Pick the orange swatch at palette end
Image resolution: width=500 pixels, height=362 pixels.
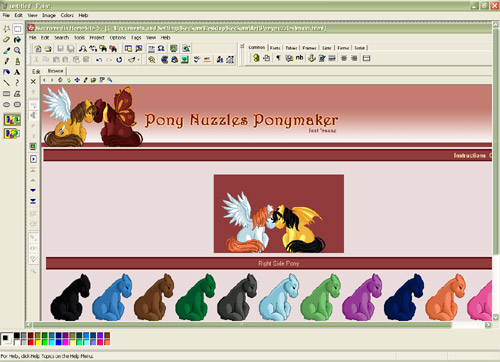[107, 342]
